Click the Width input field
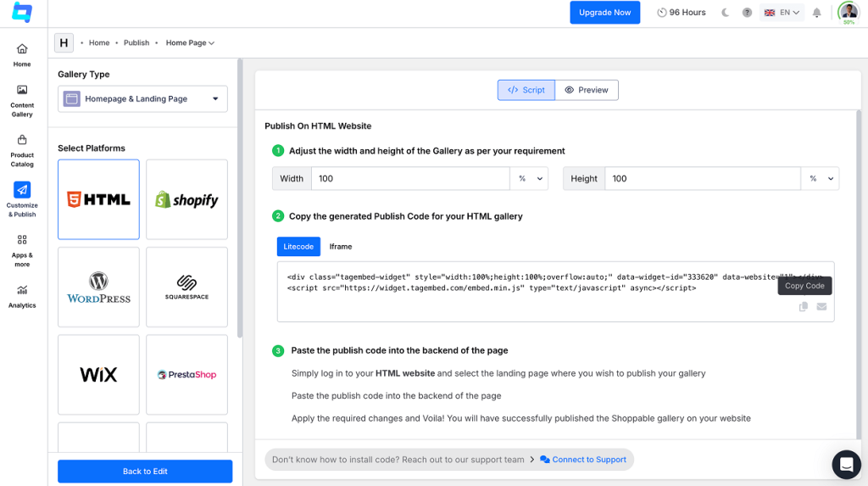 coord(410,178)
